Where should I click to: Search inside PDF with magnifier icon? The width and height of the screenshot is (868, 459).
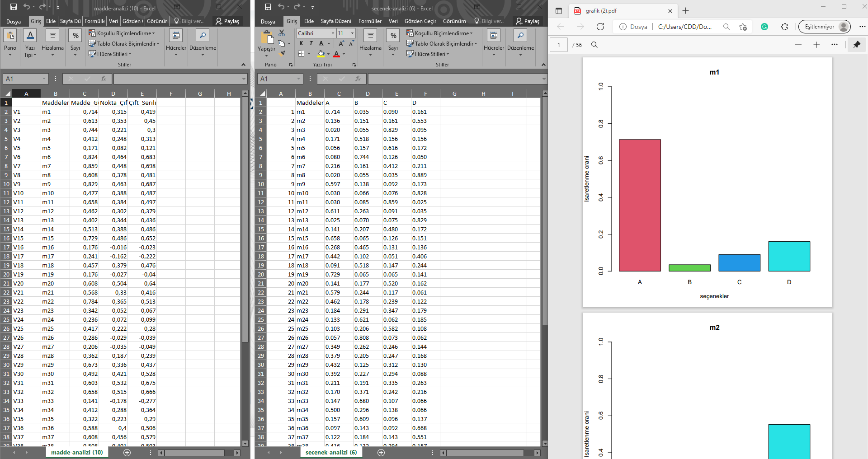point(594,45)
